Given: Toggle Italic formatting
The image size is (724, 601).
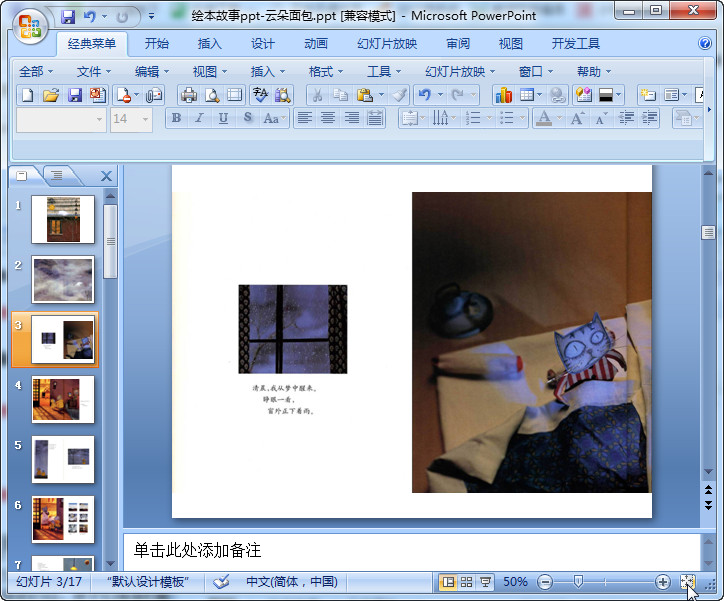Looking at the screenshot, I should tap(199, 119).
